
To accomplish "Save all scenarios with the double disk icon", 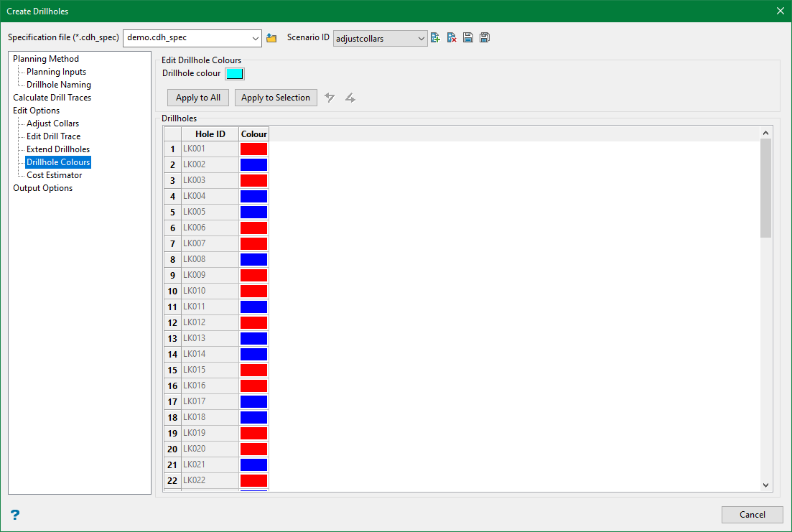I will pyautogui.click(x=485, y=38).
